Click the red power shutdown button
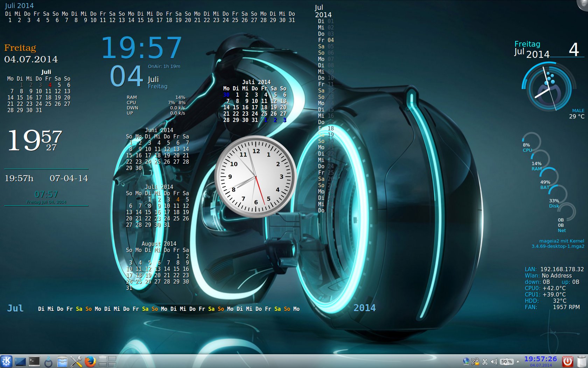Screen dimensions: 588x368 (567, 361)
